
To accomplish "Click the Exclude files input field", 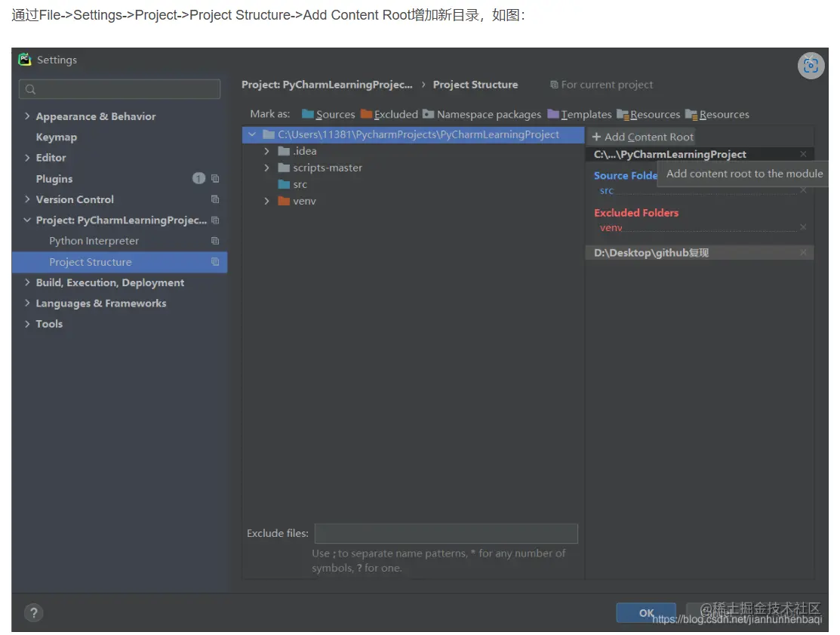I will pos(446,533).
